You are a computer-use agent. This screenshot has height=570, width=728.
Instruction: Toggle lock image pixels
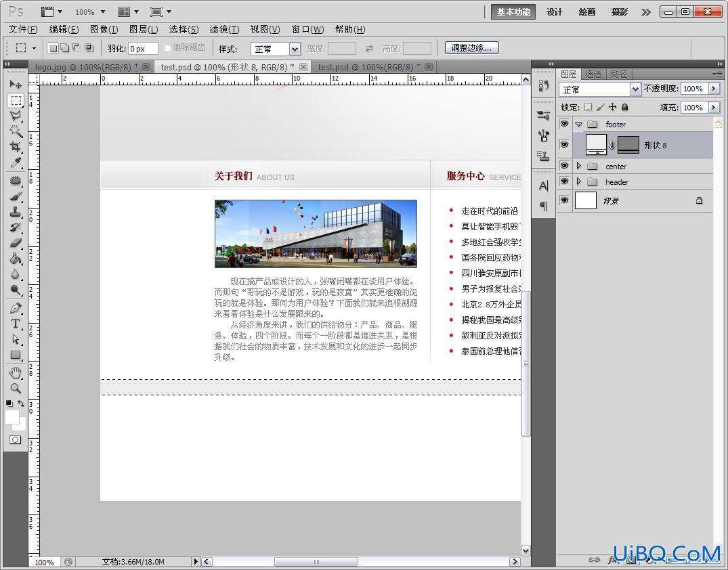tap(600, 107)
